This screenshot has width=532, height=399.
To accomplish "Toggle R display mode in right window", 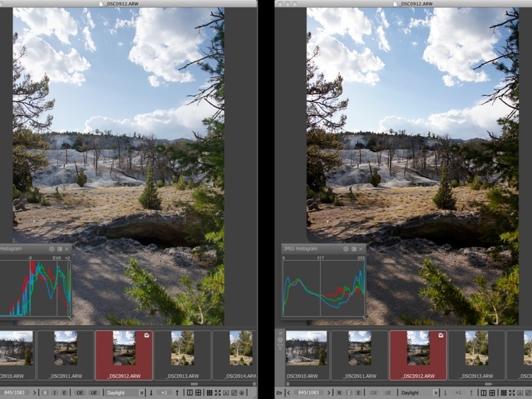I will tap(339, 392).
